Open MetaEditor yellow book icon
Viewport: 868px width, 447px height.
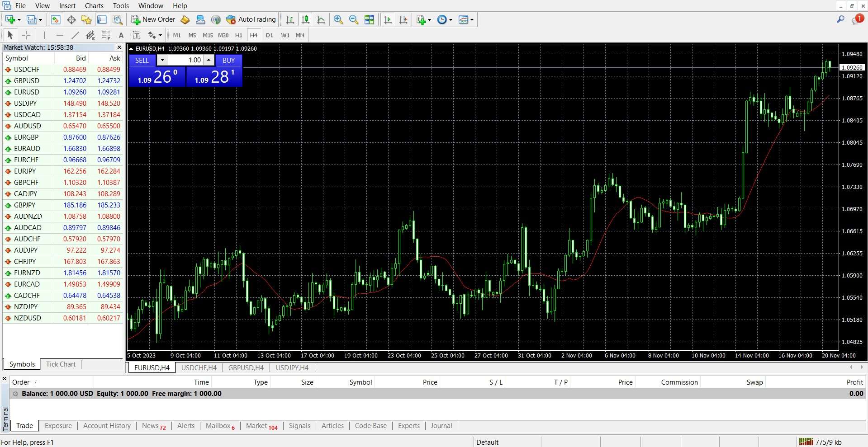[185, 19]
